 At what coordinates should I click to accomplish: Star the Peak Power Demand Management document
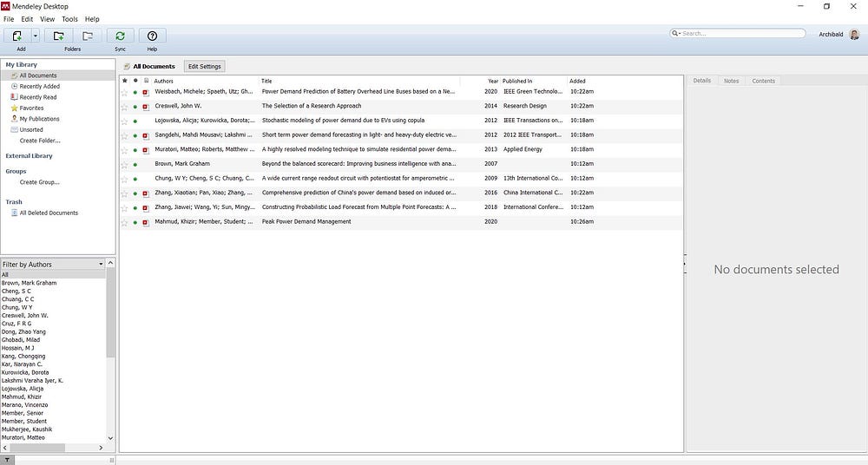tap(124, 222)
